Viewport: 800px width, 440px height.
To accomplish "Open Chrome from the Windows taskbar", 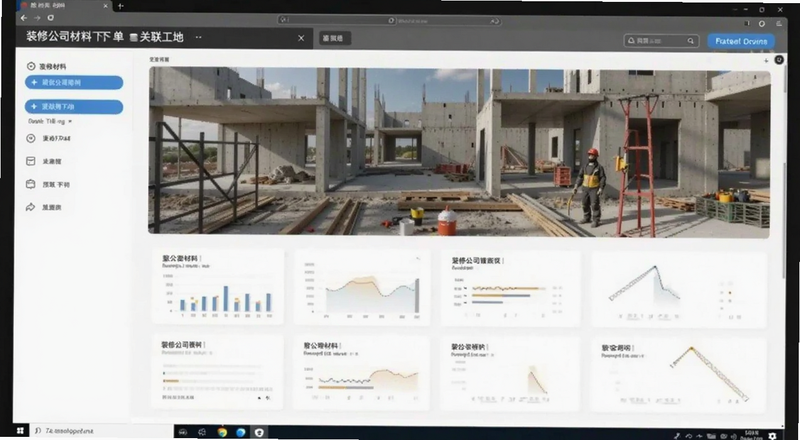I will pyautogui.click(x=222, y=432).
